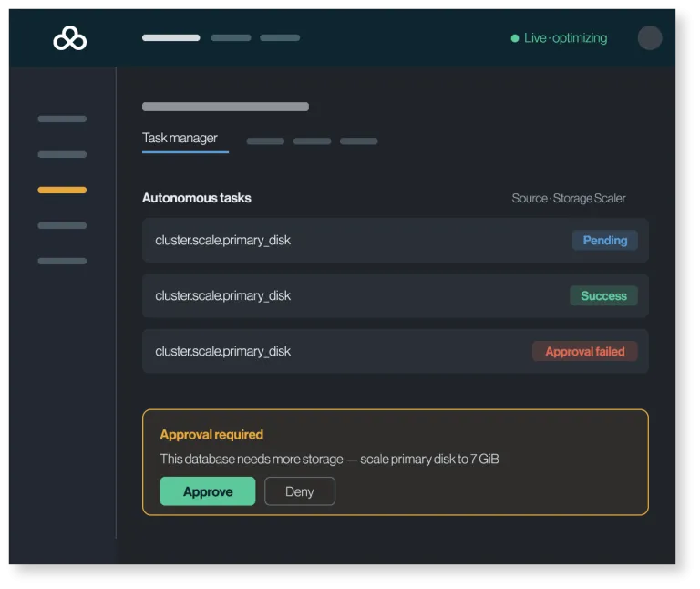The width and height of the screenshot is (700, 589).
Task: Select the active white top navigation item
Action: pos(171,38)
